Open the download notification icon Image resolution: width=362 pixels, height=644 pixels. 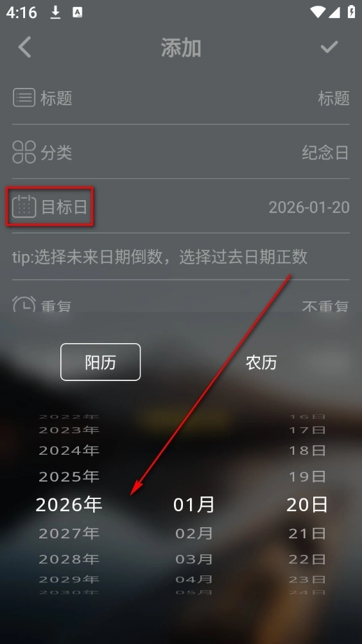pyautogui.click(x=55, y=12)
